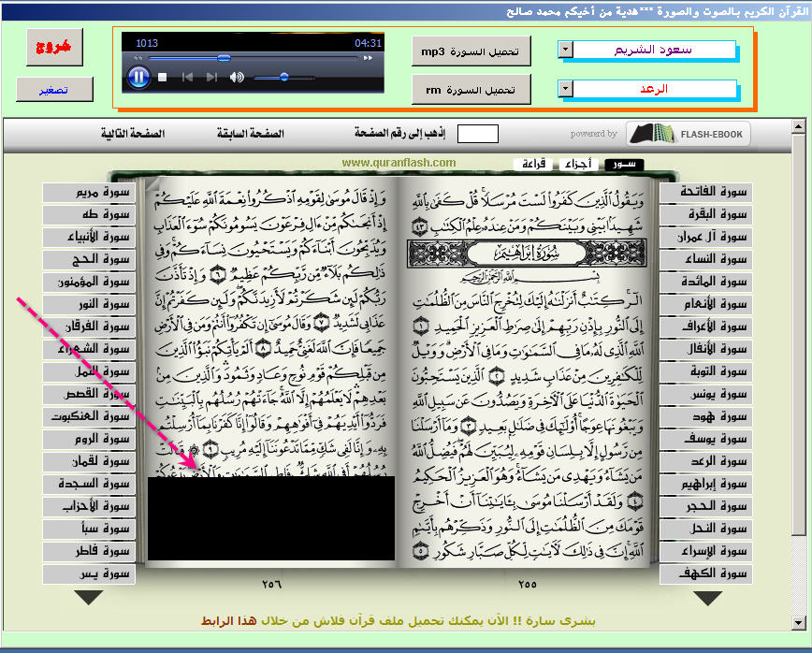
Task: Open سورة مريم
Action: point(89,192)
